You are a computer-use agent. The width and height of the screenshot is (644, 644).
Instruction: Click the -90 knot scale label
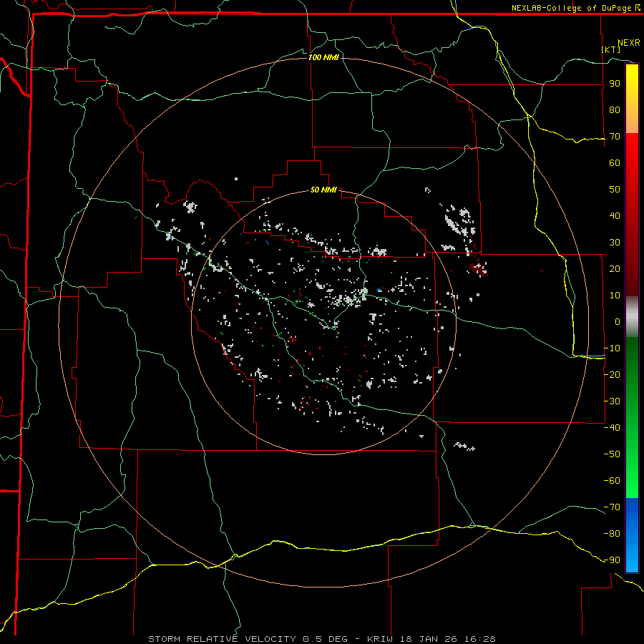coord(612,560)
